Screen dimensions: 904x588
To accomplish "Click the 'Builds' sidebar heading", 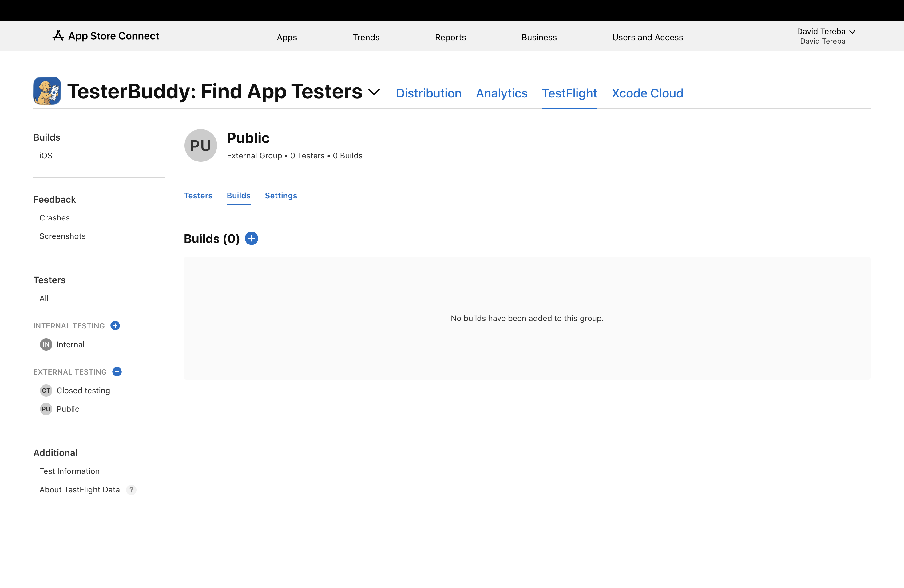I will (47, 137).
